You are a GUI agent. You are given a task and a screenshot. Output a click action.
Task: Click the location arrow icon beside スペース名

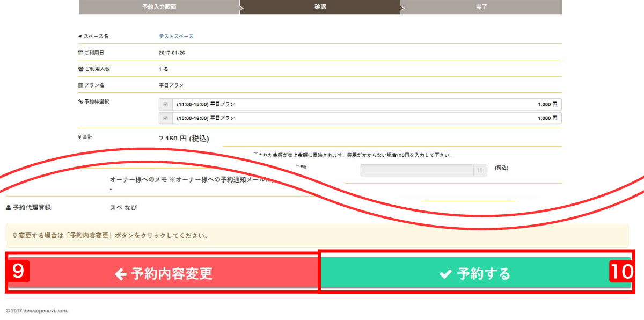click(x=80, y=37)
